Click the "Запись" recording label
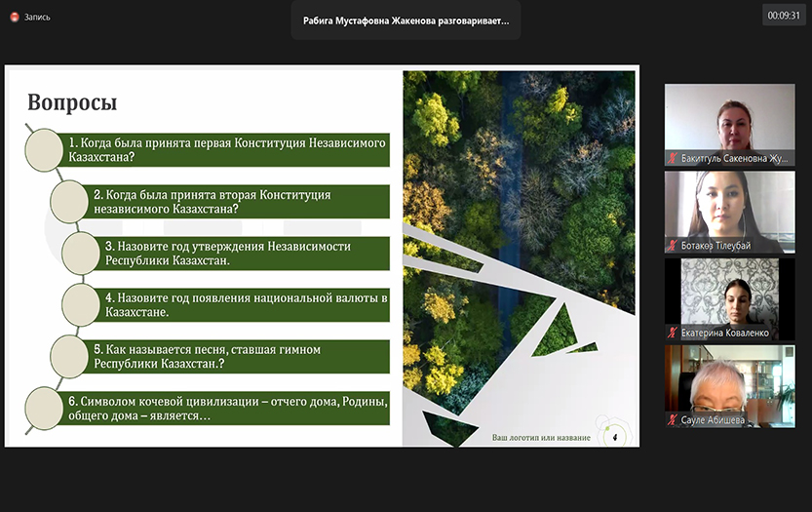 point(37,17)
